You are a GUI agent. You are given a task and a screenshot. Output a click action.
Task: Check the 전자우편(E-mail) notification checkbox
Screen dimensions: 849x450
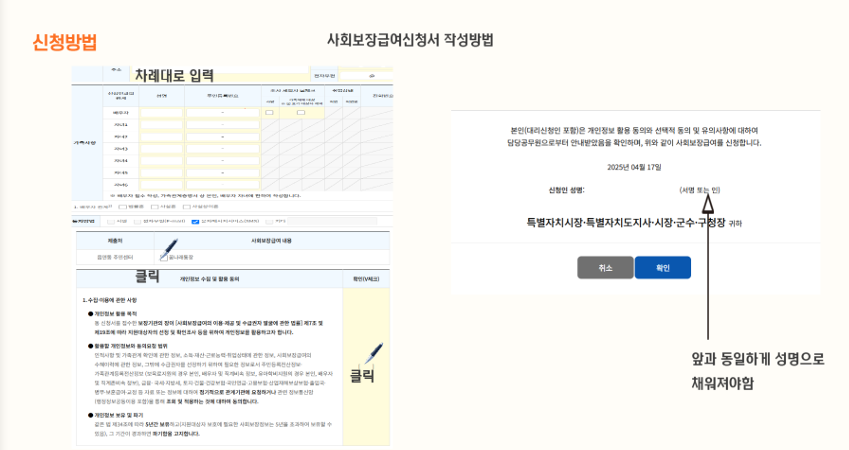tap(137, 221)
